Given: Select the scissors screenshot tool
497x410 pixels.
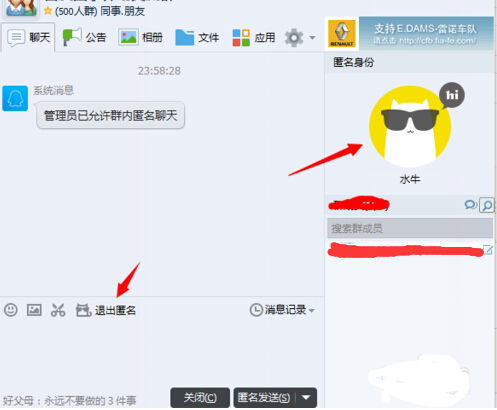Looking at the screenshot, I should coord(58,310).
